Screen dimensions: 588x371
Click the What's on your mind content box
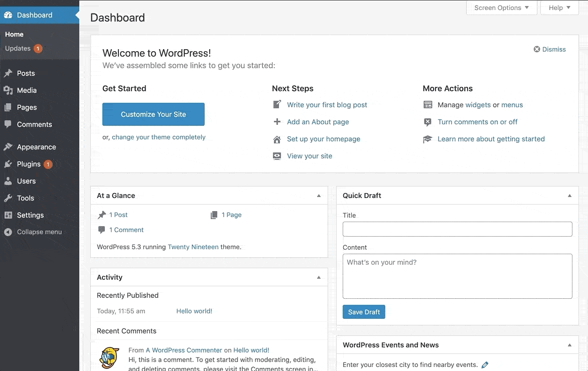pos(457,276)
